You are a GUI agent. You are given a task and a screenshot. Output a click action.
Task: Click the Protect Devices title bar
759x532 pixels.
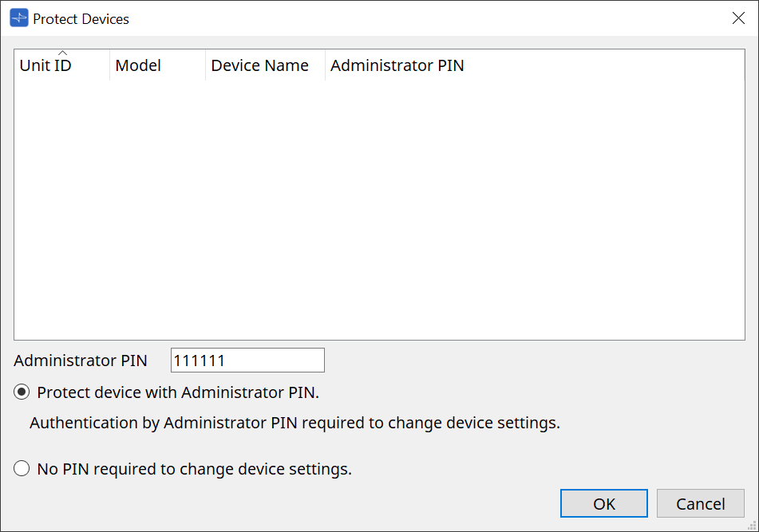click(319, 18)
